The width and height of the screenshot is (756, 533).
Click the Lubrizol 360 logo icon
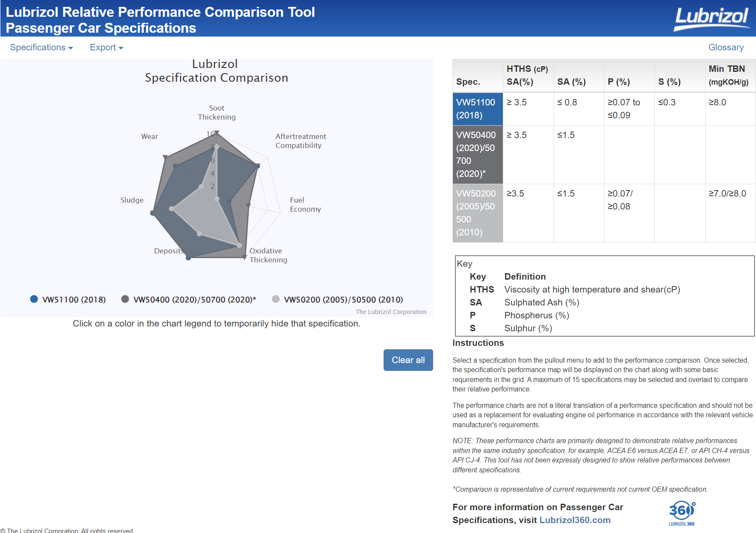click(x=682, y=513)
